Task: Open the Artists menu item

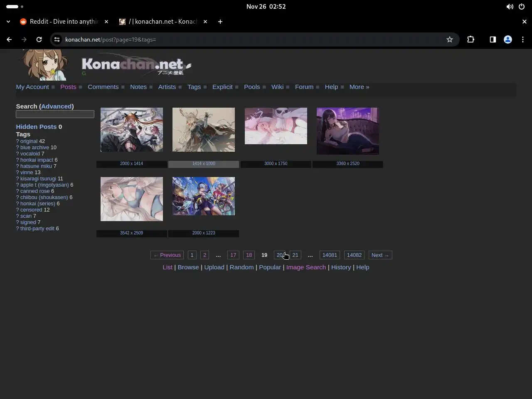Action: click(167, 87)
